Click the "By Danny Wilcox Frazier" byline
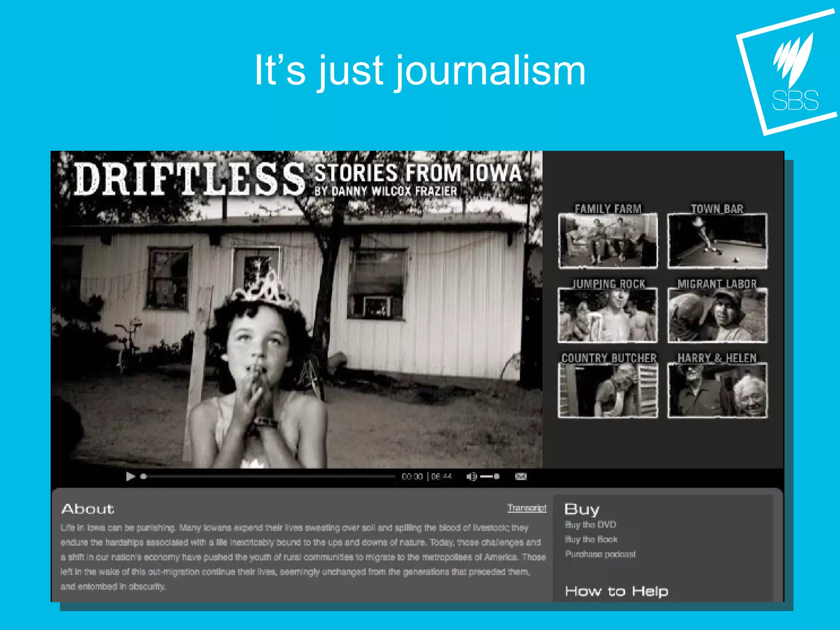Viewport: 840px width, 630px height. click(386, 191)
